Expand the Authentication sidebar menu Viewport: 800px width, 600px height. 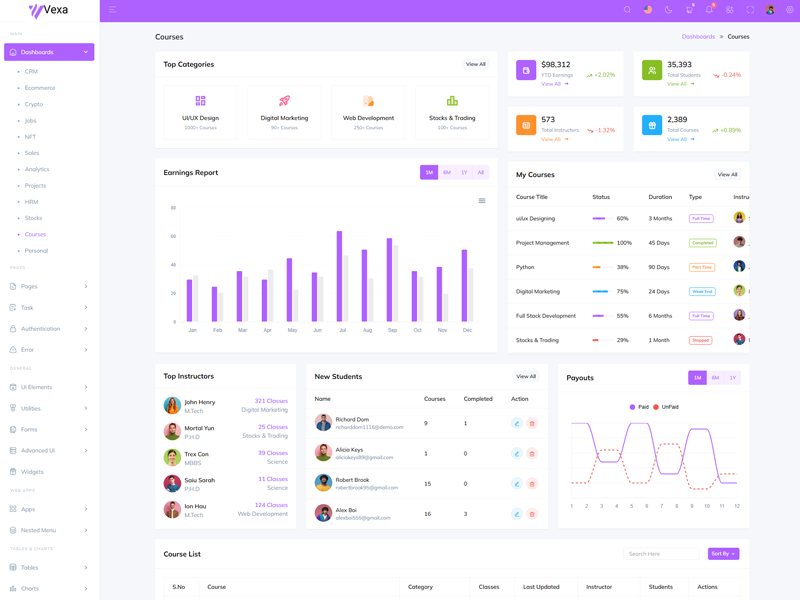coord(49,329)
